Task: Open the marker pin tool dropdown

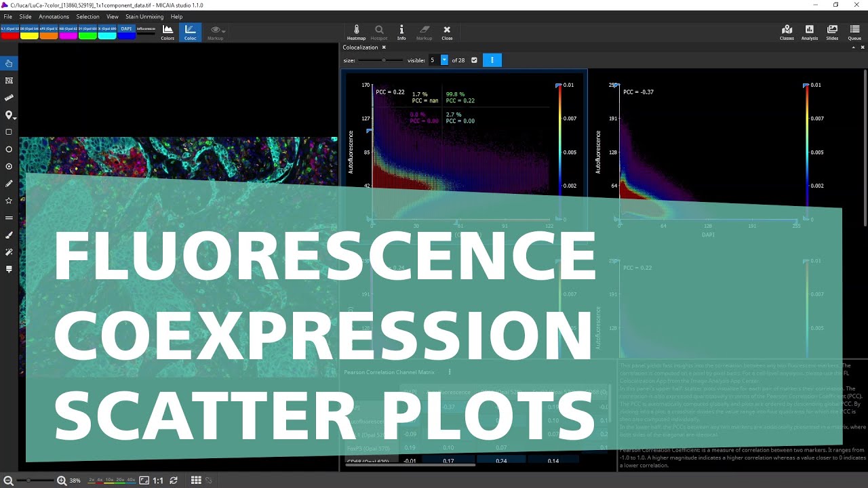Action: coord(9,115)
